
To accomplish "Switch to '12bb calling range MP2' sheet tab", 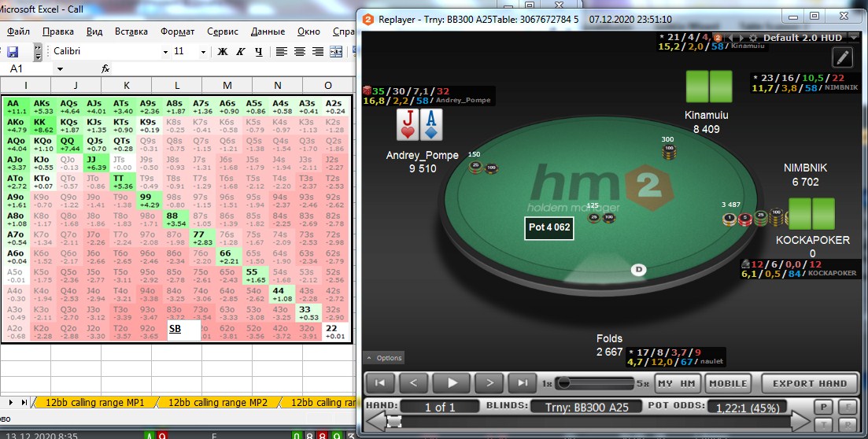I will (217, 403).
